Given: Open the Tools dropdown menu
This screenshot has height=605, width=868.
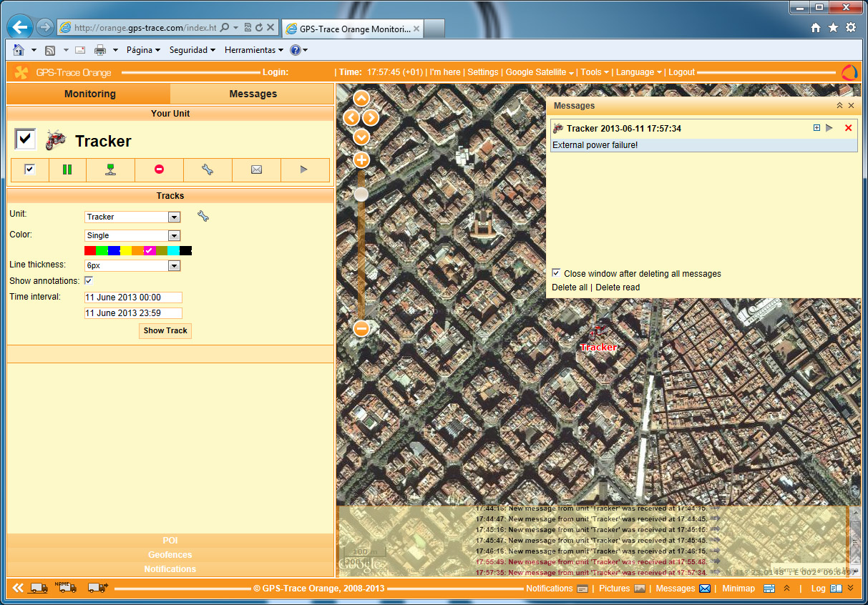Looking at the screenshot, I should coord(595,72).
